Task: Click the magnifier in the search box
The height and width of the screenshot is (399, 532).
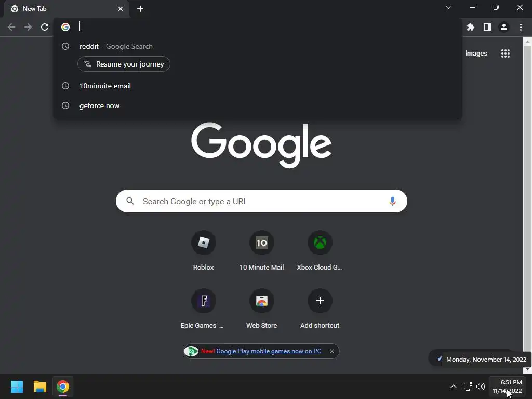Action: pos(130,201)
